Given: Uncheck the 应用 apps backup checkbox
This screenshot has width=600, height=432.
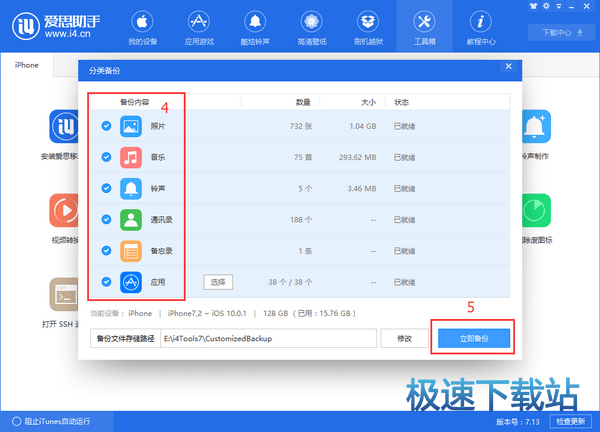Looking at the screenshot, I should (106, 282).
